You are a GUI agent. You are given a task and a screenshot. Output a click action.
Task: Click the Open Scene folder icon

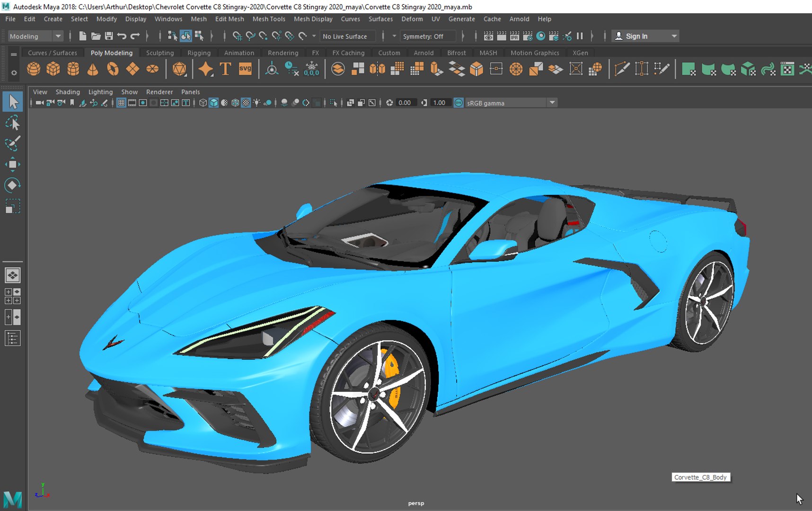[96, 36]
